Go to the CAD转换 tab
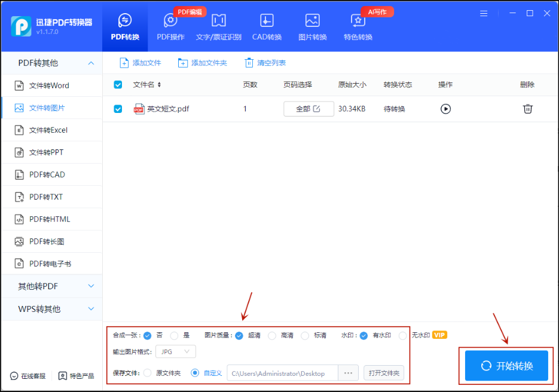559x392 pixels. point(267,27)
